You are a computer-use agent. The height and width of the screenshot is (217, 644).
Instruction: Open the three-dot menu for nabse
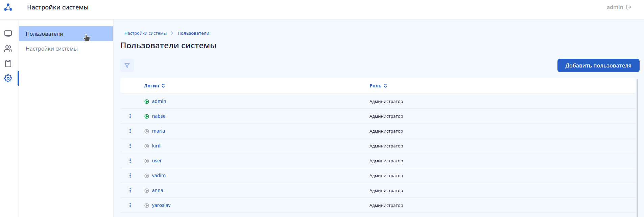[x=130, y=116]
